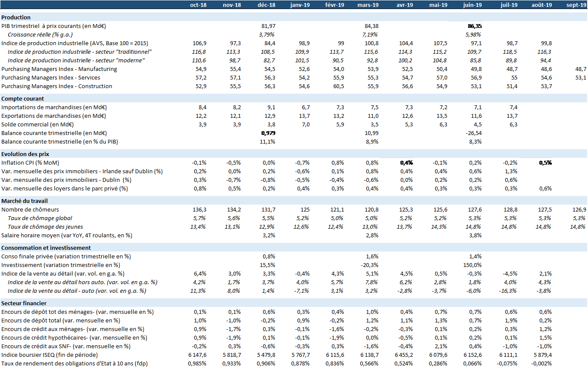
Task: Click the -0,075% bond yield value
Action: pos(507,363)
